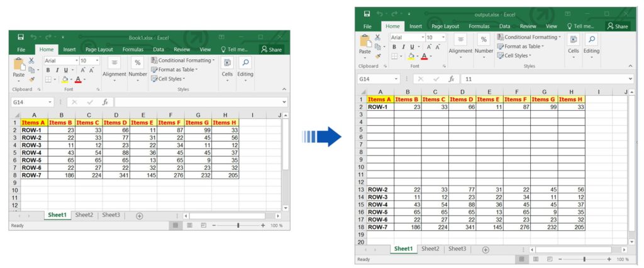Image resolution: width=644 pixels, height=268 pixels.
Task: Click the Name Box showing G14 in output.xlsx
Action: tap(375, 79)
